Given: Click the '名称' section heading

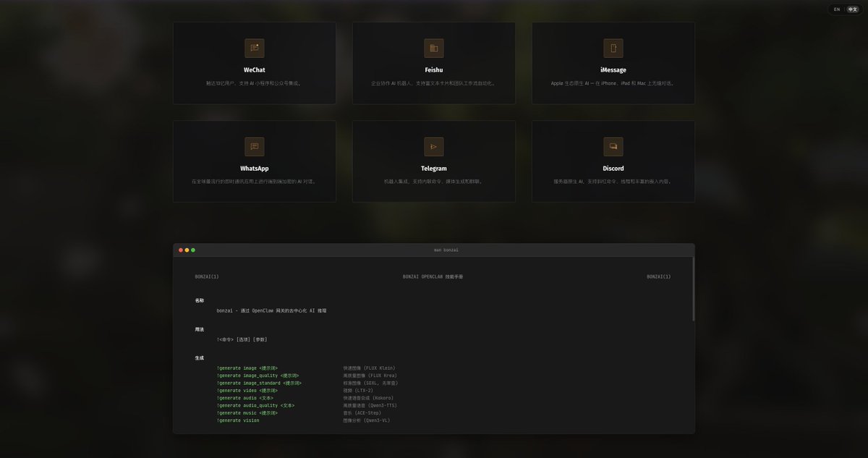Looking at the screenshot, I should [199, 300].
